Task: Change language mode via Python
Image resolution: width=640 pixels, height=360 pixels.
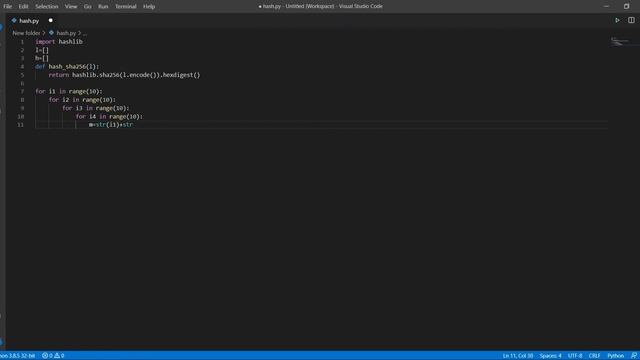Action: pos(615,356)
